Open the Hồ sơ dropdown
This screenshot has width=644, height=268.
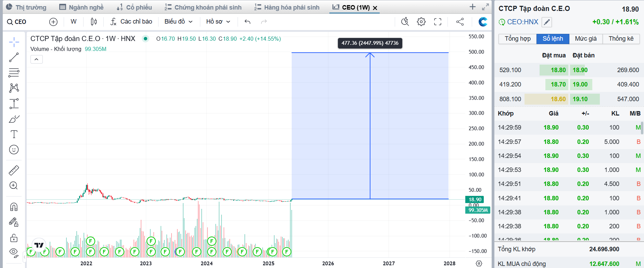pos(218,22)
